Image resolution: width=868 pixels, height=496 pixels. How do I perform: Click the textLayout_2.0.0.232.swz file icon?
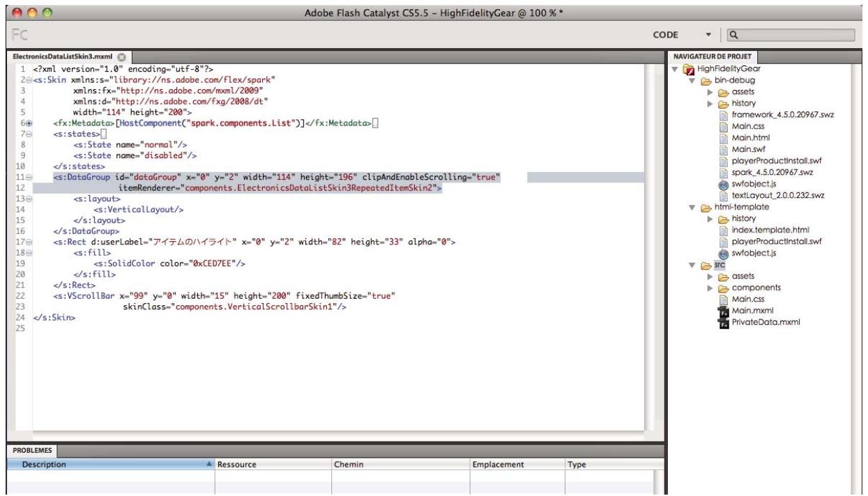(724, 194)
